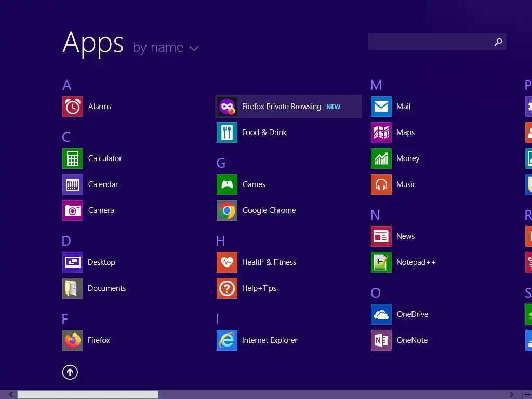The height and width of the screenshot is (399, 532).
Task: Click the 'Calculator' label text
Action: point(105,158)
